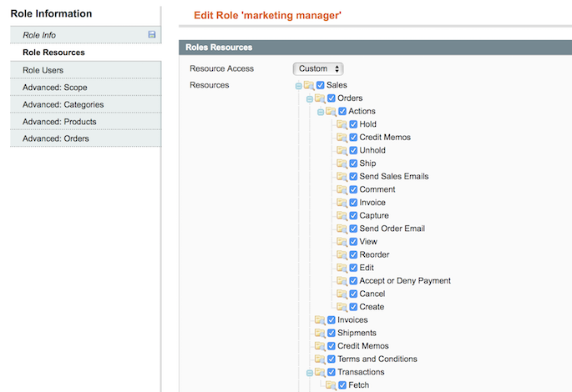The height and width of the screenshot is (392, 572).
Task: Click the Reorder resource label
Action: tap(374, 255)
